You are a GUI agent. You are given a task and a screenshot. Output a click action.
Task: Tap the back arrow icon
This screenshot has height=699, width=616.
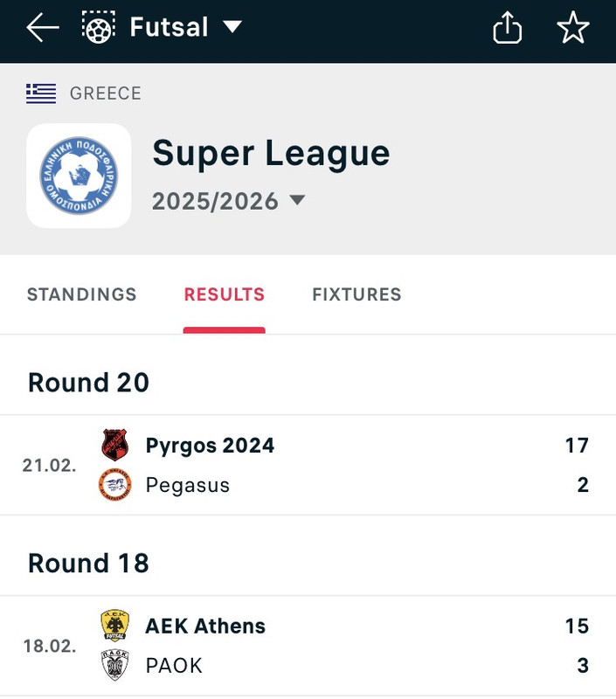point(43,27)
